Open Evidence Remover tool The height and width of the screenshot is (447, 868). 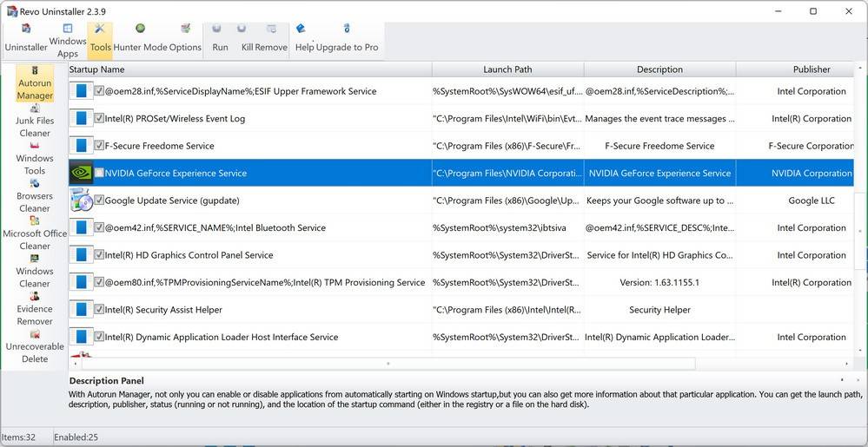pos(35,309)
